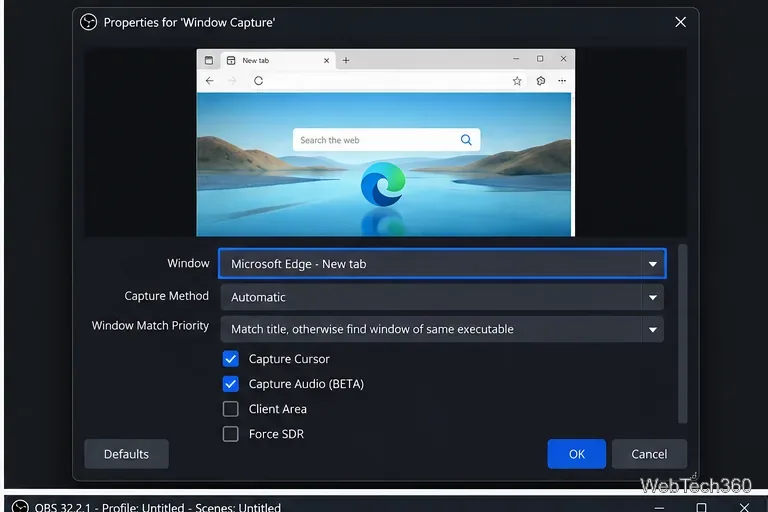Select the 'New tab' tab in preview

(x=278, y=61)
